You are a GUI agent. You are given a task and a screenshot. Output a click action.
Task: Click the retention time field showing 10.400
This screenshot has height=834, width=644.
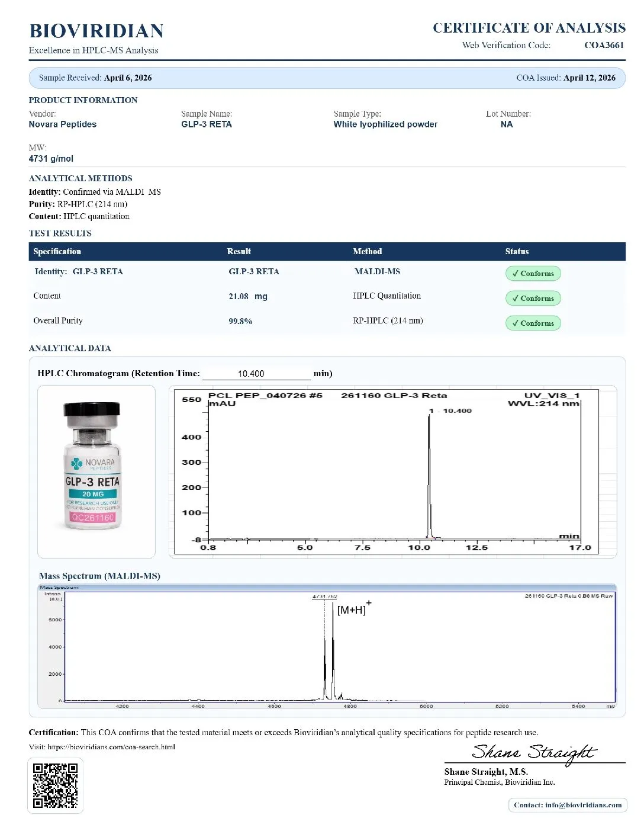pos(256,374)
